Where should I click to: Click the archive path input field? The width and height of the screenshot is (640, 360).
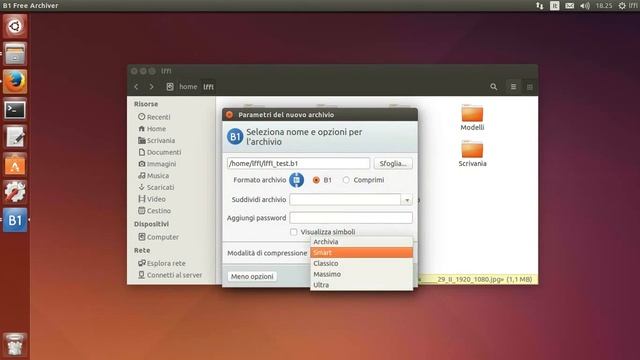[298, 163]
